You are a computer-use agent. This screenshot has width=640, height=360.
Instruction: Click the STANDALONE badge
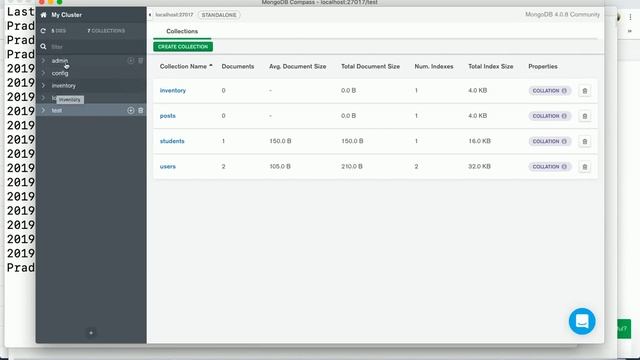click(x=219, y=15)
